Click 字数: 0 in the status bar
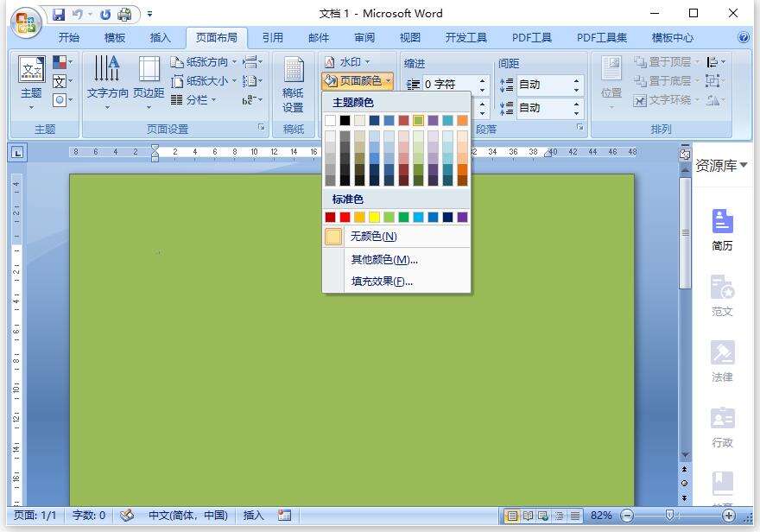Image resolution: width=760 pixels, height=532 pixels. 87,516
